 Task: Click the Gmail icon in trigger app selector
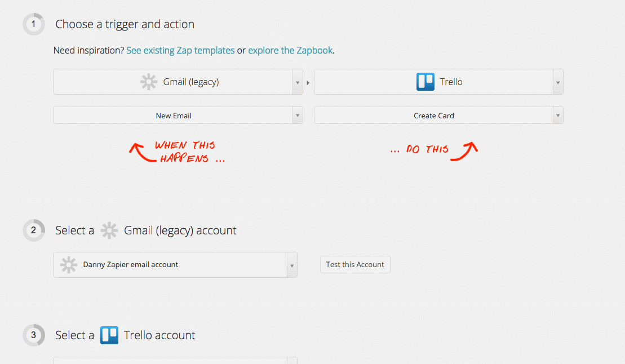(149, 82)
